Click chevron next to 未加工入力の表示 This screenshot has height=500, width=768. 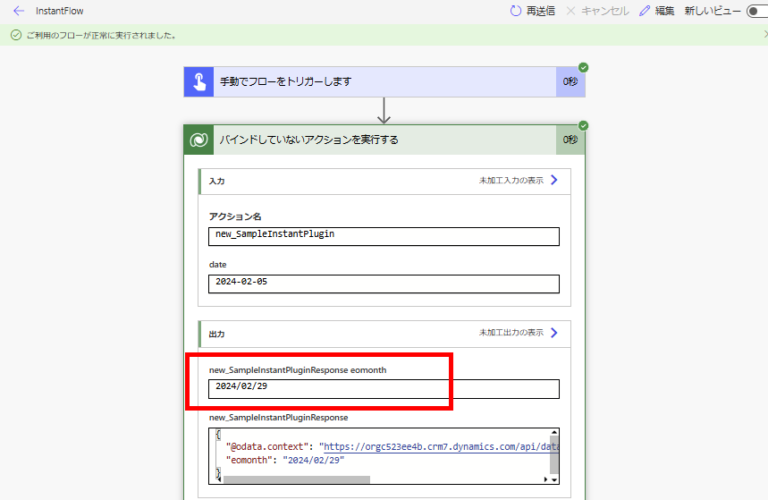(554, 180)
